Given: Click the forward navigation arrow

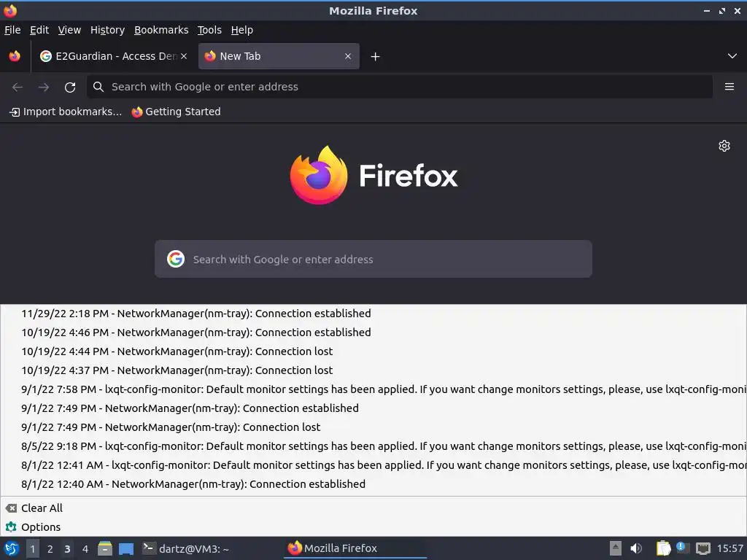Looking at the screenshot, I should (44, 87).
